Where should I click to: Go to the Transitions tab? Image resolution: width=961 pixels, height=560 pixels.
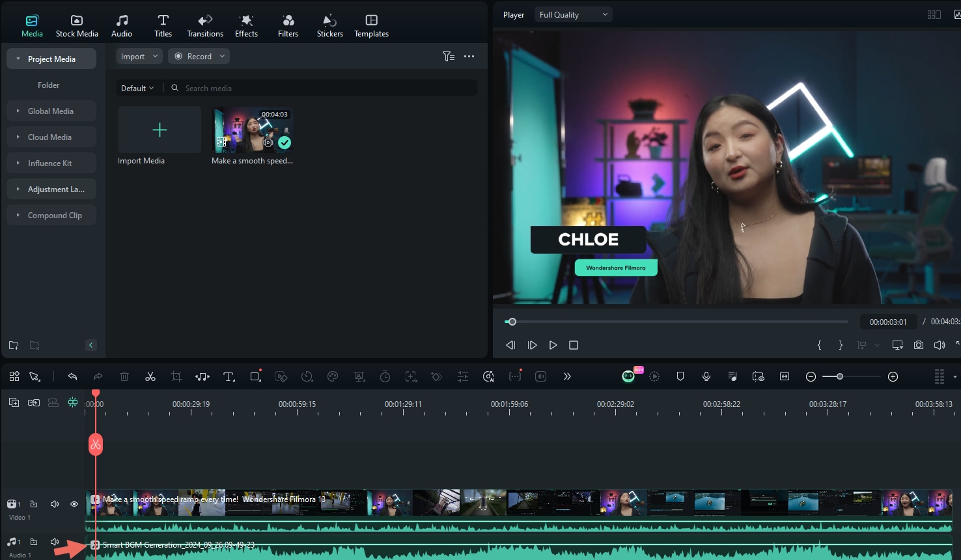pyautogui.click(x=205, y=26)
